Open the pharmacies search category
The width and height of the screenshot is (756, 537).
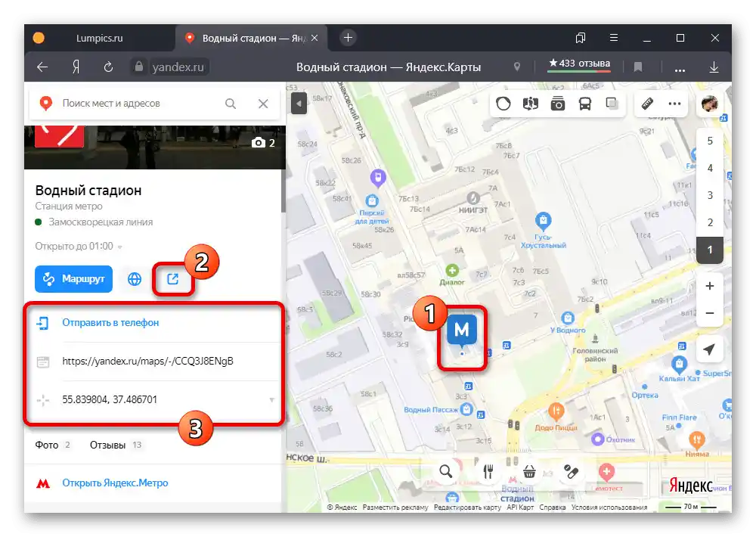(x=572, y=472)
